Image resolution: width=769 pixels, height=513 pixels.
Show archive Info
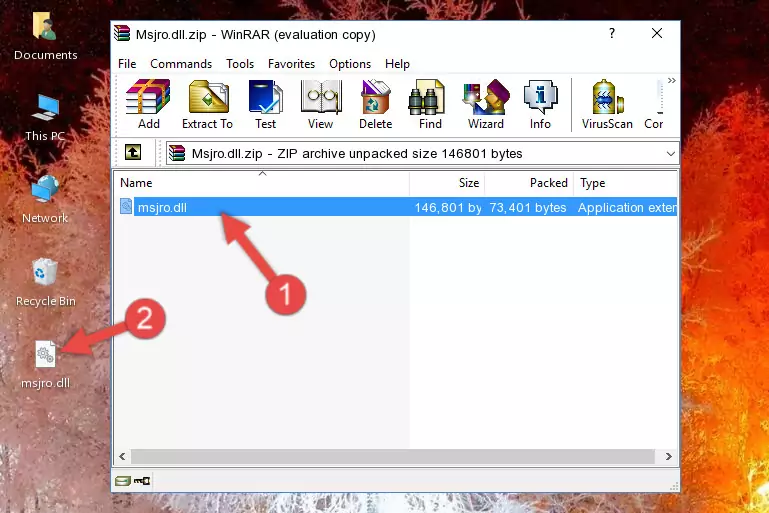pyautogui.click(x=540, y=104)
